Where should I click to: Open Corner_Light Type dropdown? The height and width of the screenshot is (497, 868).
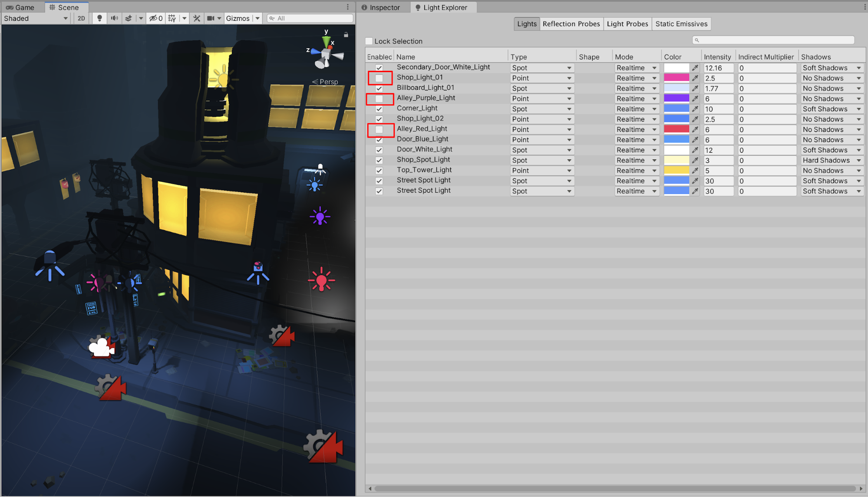541,109
